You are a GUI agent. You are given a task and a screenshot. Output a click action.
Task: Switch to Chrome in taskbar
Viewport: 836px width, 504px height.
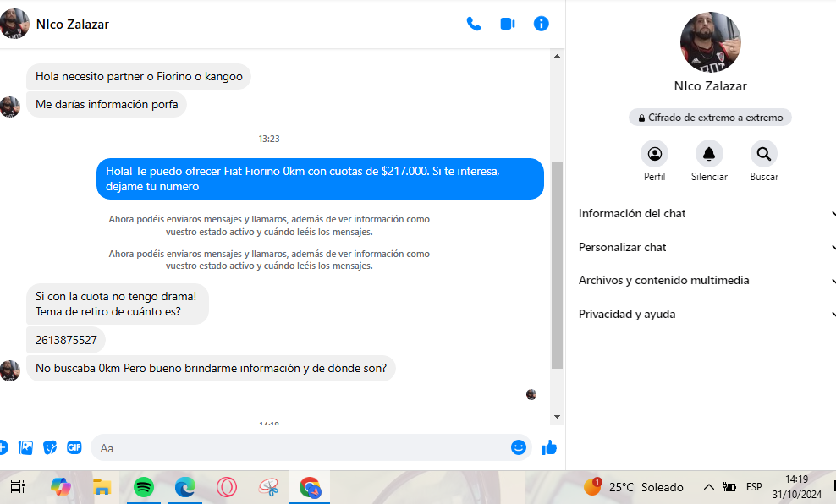(310, 487)
